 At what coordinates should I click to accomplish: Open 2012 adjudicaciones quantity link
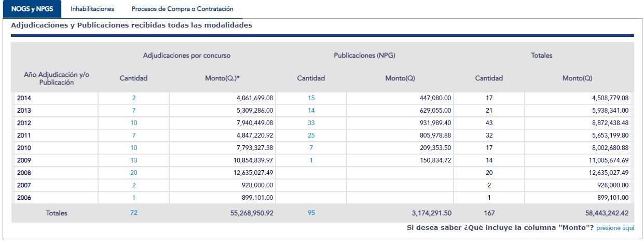134,123
